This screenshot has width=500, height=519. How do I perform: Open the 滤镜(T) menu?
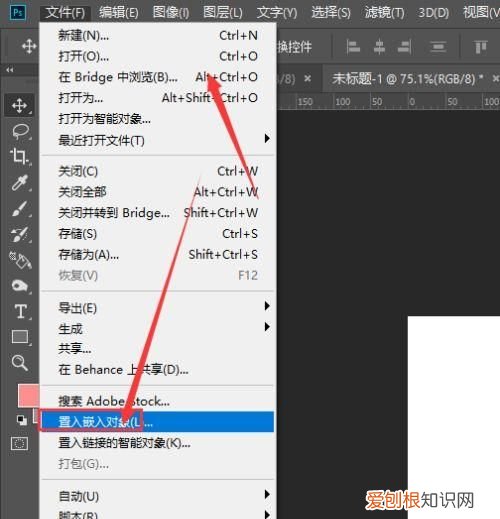[x=384, y=13]
